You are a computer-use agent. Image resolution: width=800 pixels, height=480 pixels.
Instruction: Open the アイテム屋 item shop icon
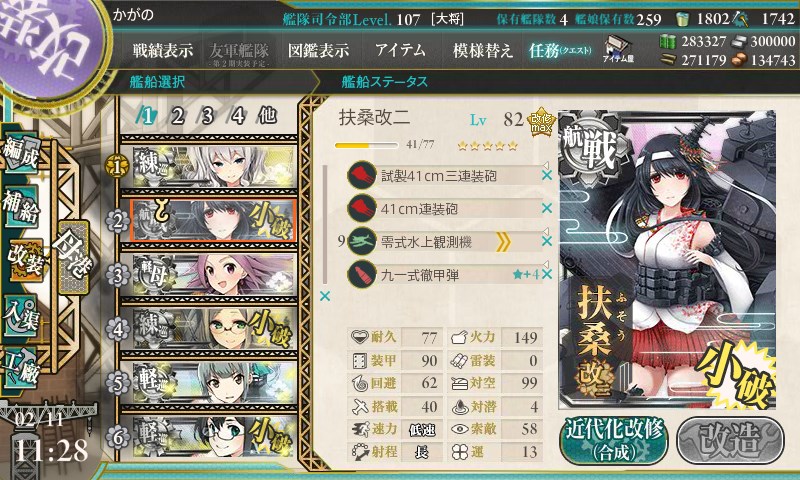[617, 49]
